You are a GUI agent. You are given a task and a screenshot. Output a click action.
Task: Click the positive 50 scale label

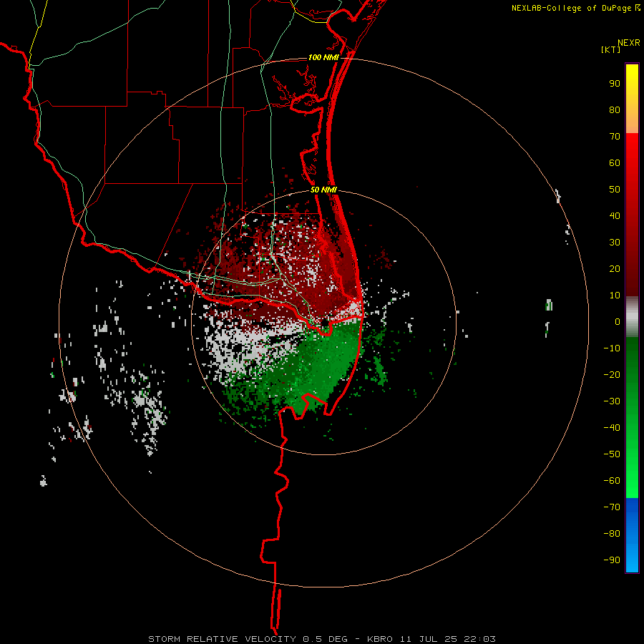tap(615, 190)
